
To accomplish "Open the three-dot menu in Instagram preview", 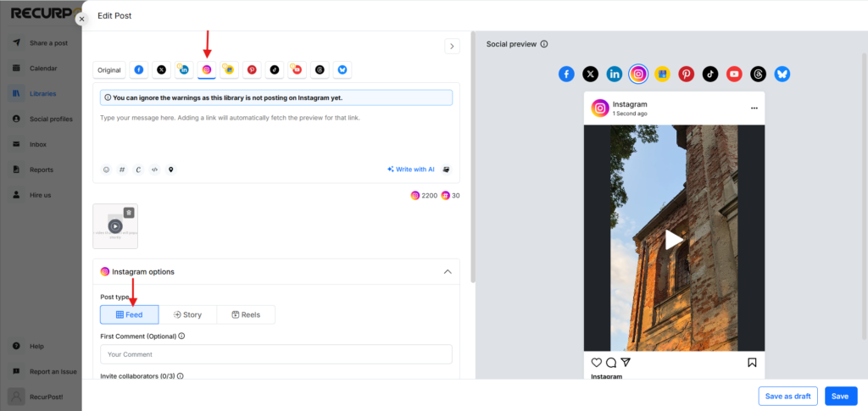I will click(754, 108).
